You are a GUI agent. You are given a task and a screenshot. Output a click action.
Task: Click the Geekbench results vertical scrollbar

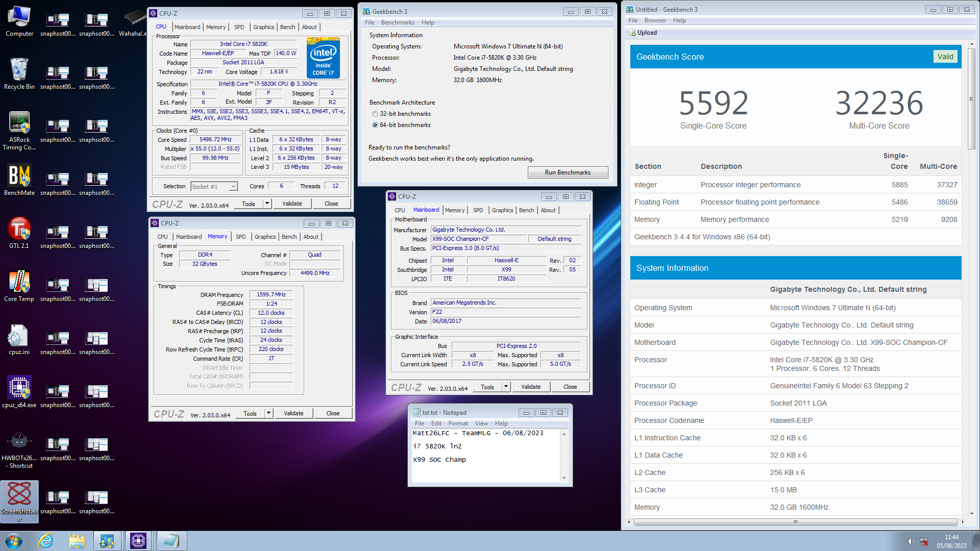tap(971, 98)
